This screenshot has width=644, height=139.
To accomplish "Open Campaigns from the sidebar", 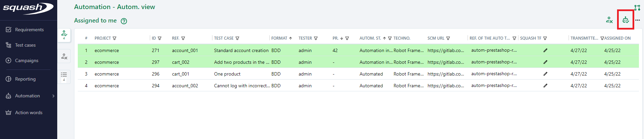I will tap(27, 60).
